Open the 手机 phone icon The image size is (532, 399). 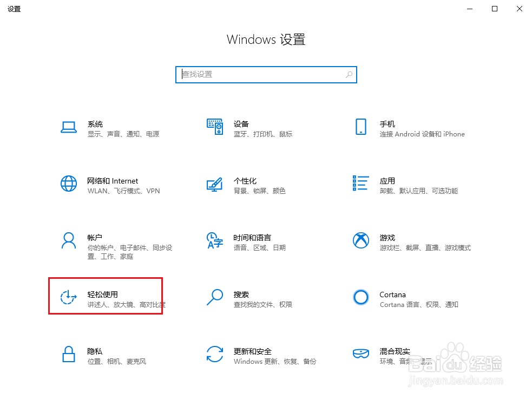click(x=360, y=127)
